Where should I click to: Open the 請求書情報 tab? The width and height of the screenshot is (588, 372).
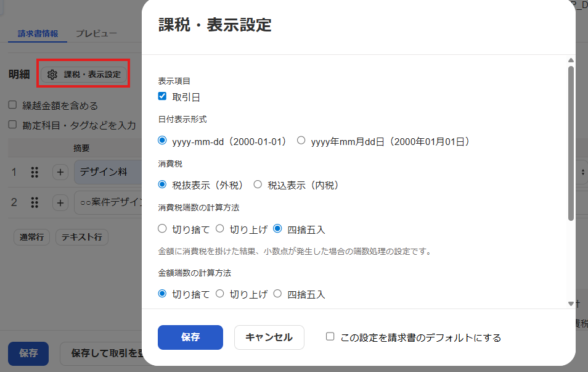[38, 33]
